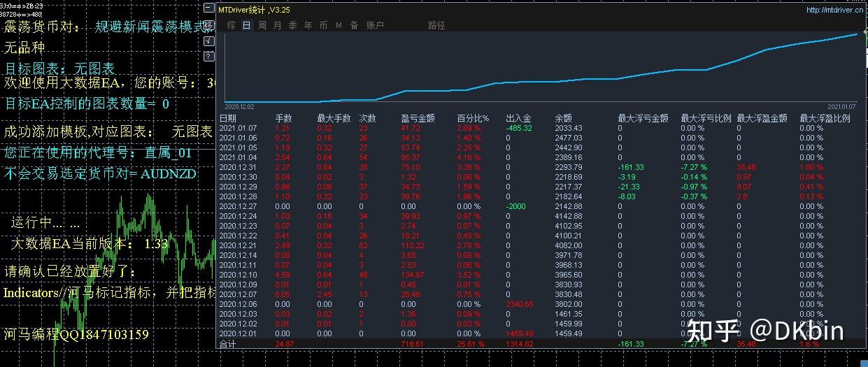Select the 币 currency tab
Screen dimensions: 868x367
[323, 25]
